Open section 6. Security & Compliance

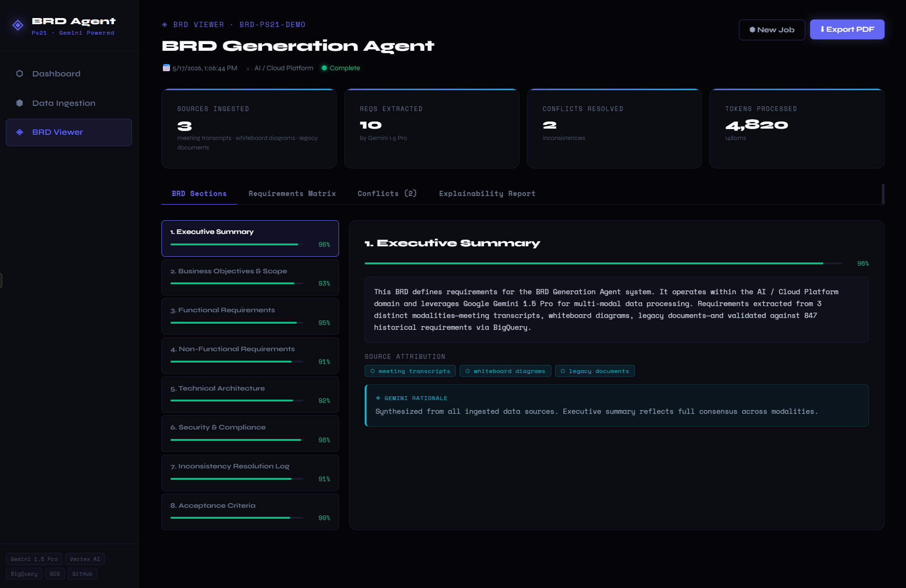click(250, 434)
